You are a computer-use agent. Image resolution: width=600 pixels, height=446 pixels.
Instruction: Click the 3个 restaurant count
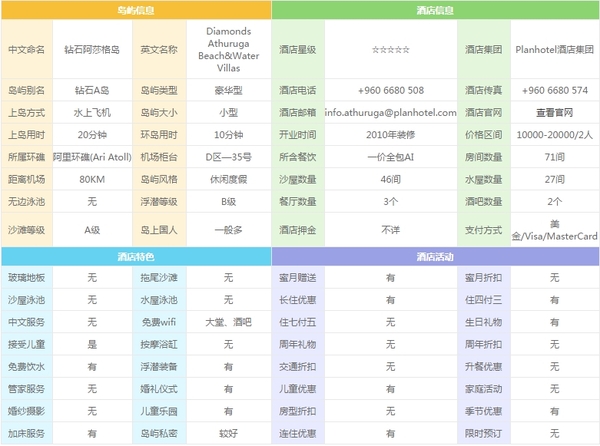click(x=391, y=202)
